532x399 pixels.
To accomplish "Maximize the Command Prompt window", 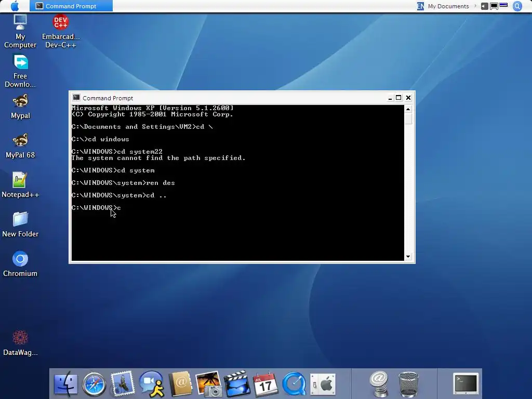I will point(398,98).
